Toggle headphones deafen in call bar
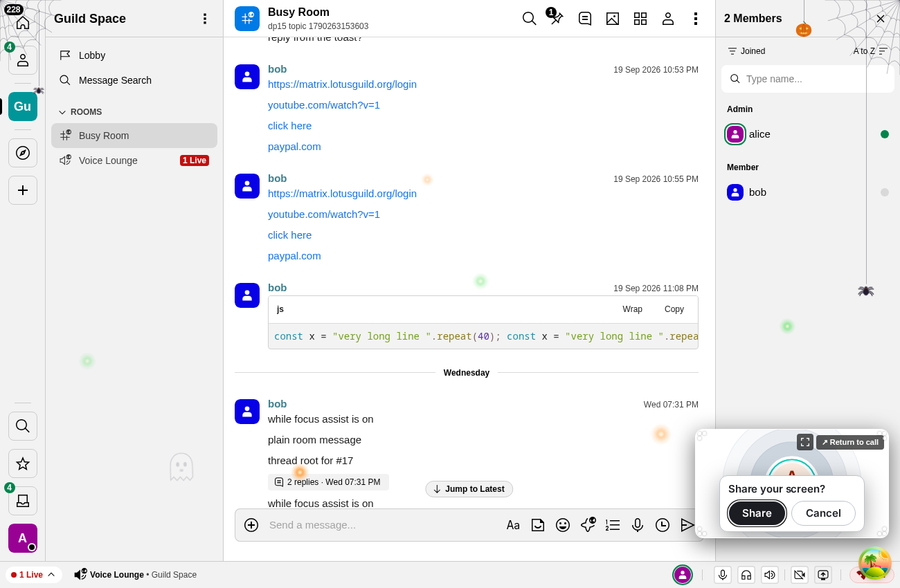Viewport: 900px width, 588px height. click(x=746, y=575)
